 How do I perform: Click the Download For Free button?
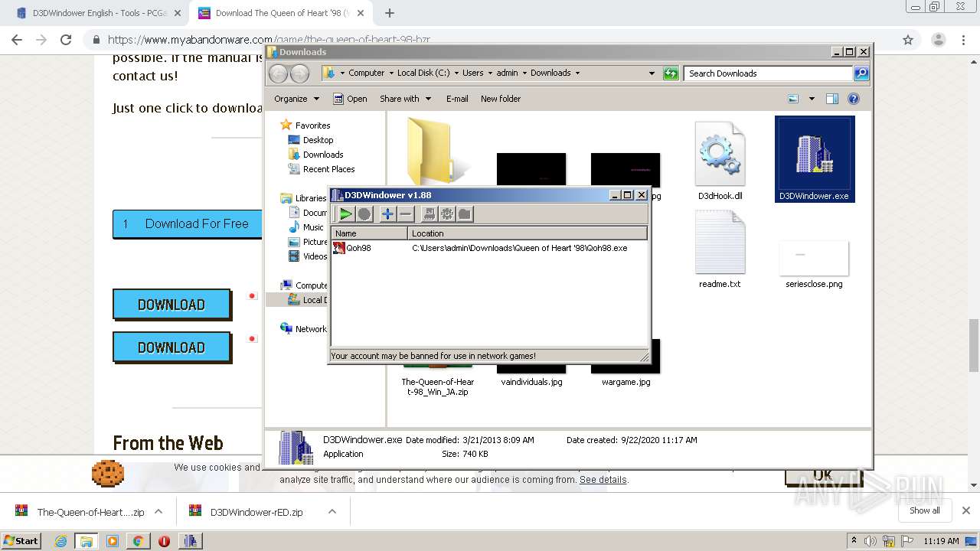(187, 224)
